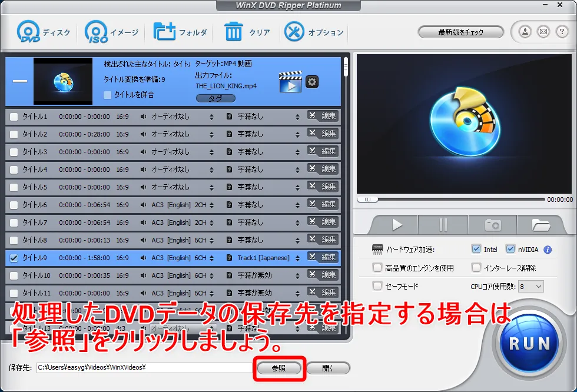This screenshot has width=577, height=392.
Task: Check the タイトル11 checkbox
Action: (x=14, y=294)
